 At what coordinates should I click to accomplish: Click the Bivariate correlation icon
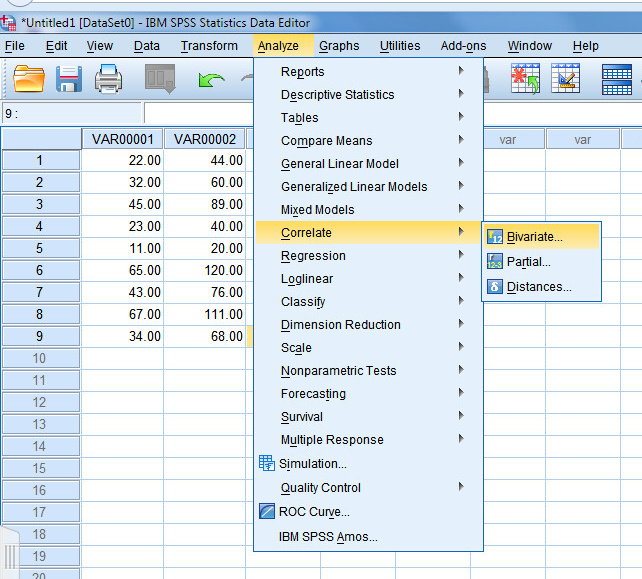pyautogui.click(x=495, y=237)
